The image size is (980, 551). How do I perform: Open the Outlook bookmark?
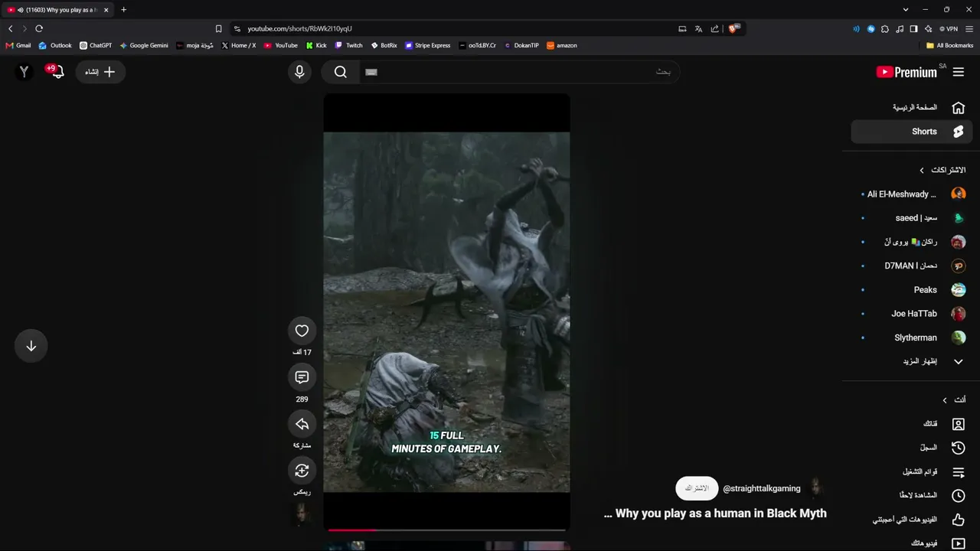pos(55,45)
